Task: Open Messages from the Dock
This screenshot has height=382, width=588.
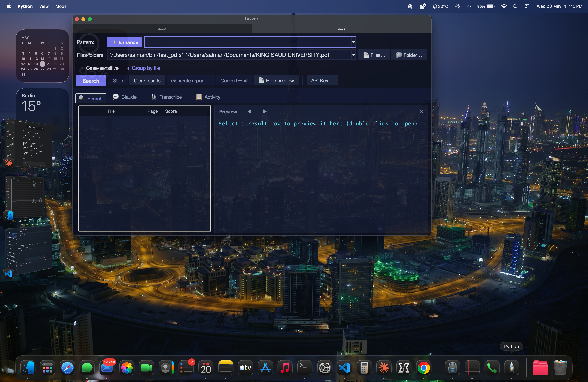Action: [x=87, y=368]
